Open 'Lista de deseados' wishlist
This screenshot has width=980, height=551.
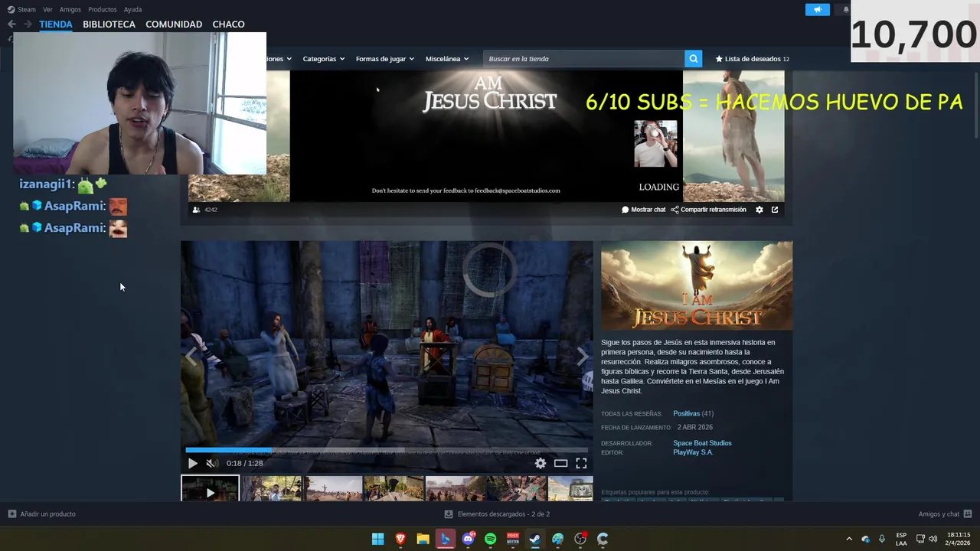752,59
